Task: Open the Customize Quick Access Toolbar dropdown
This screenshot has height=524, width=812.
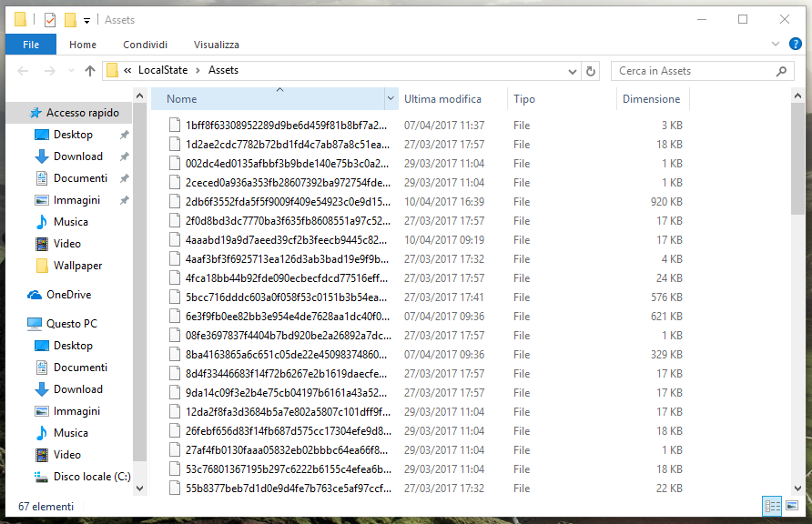Action: (x=86, y=20)
